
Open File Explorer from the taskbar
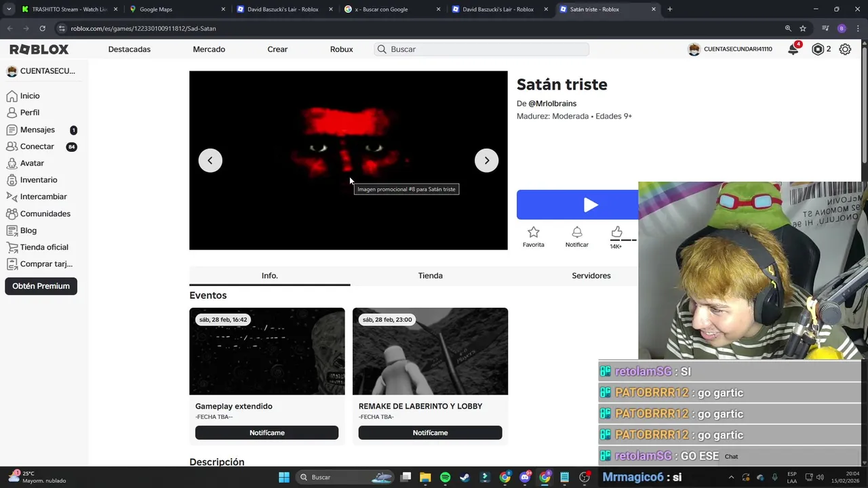click(425, 477)
